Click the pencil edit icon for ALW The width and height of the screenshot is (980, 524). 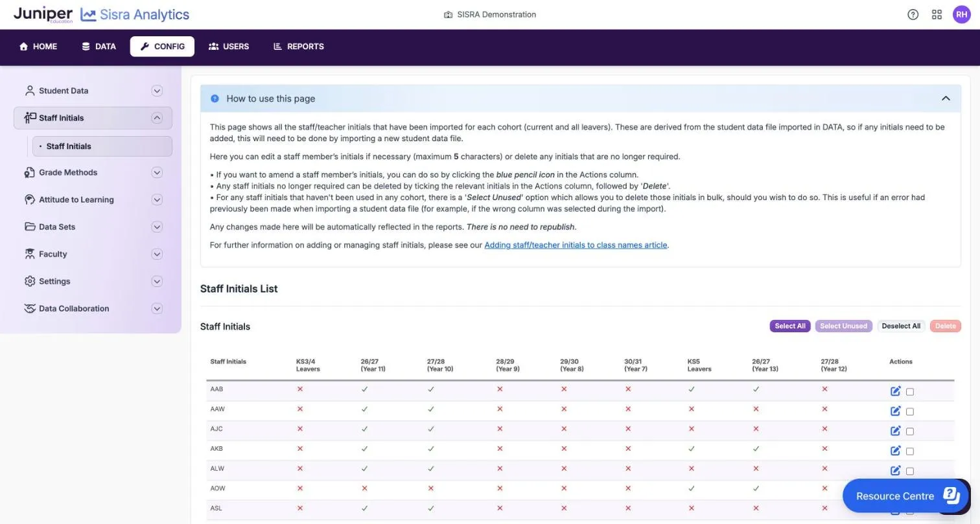895,471
